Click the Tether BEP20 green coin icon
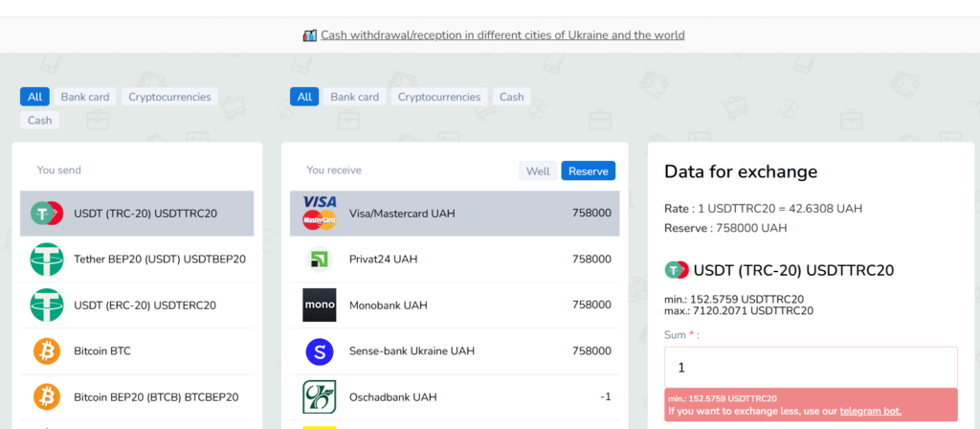The image size is (980, 429). click(47, 259)
